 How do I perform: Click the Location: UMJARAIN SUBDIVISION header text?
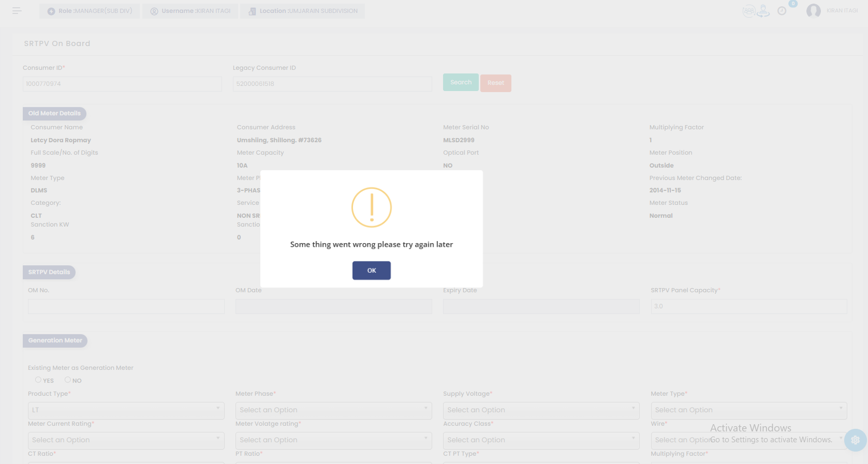(308, 11)
